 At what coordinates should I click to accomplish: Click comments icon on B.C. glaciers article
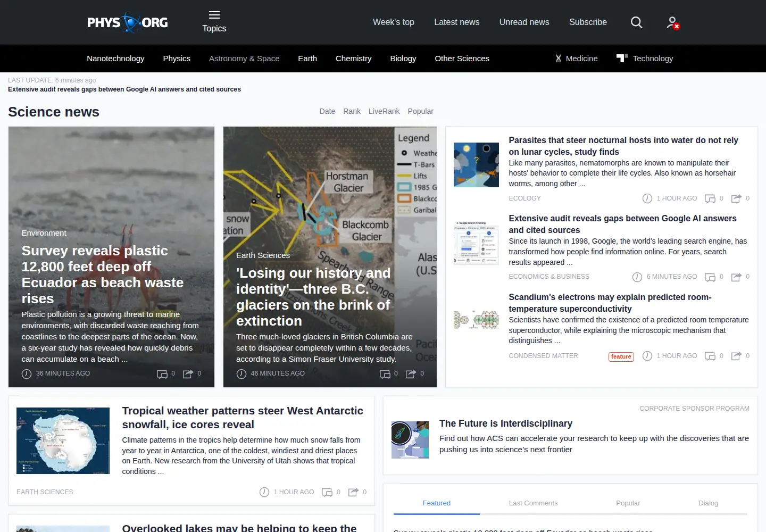pos(385,374)
